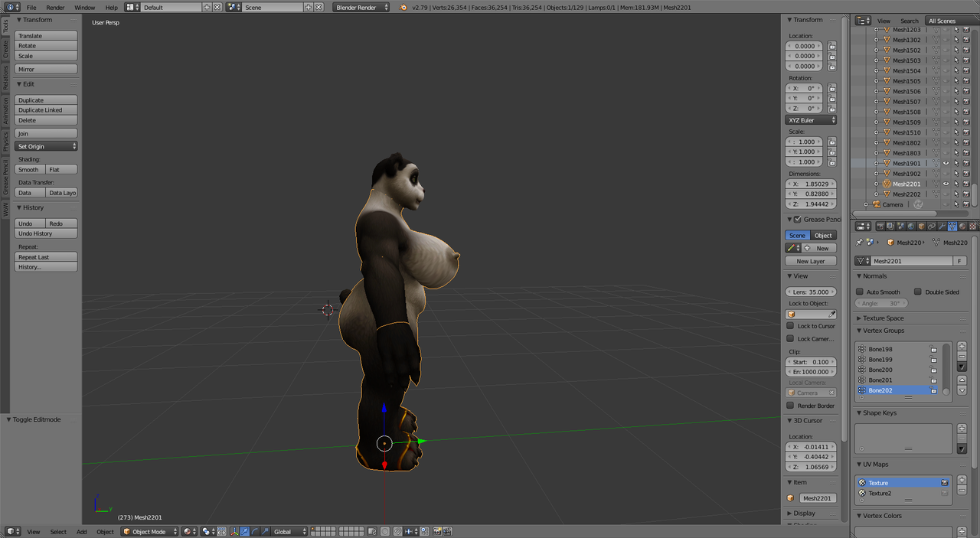Click the Smooth shading button
Screen dimensions: 980x538
click(x=30, y=169)
